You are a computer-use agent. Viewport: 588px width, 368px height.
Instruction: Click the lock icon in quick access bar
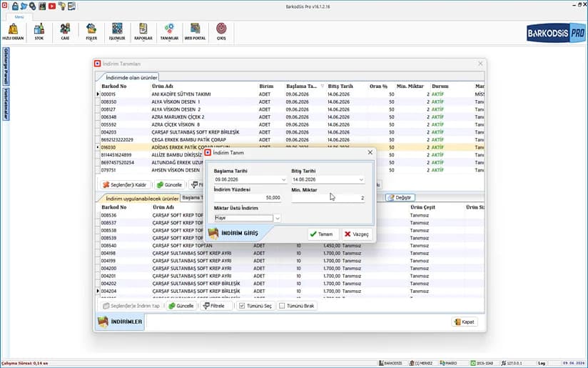pyautogui.click(x=15, y=6)
